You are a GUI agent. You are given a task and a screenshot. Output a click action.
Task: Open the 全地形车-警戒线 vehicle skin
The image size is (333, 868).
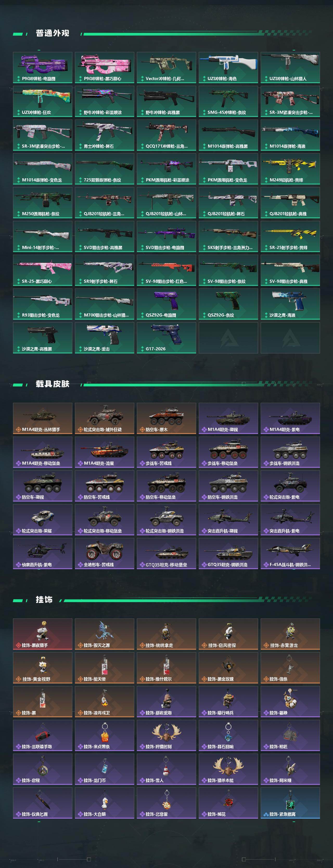105,553
